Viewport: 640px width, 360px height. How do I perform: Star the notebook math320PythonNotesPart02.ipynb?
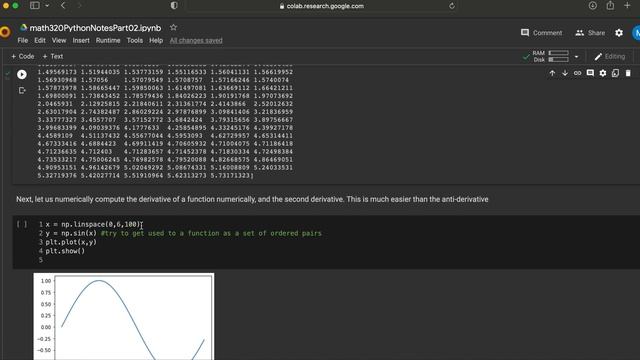pyautogui.click(x=173, y=27)
